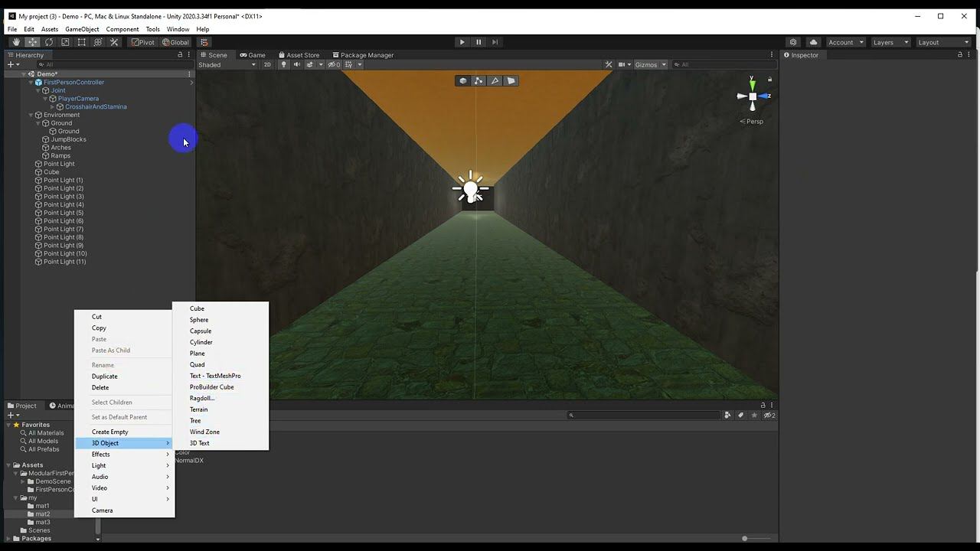
Task: Select the Rotate tool
Action: point(49,42)
